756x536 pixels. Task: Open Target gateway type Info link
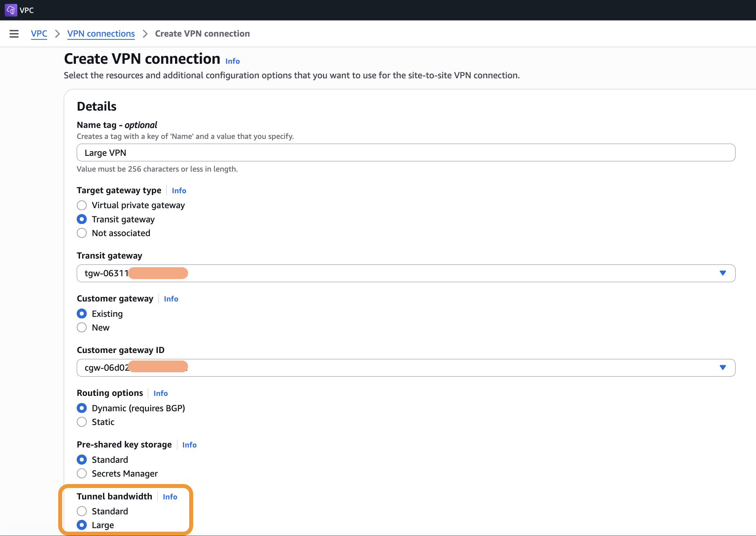179,191
